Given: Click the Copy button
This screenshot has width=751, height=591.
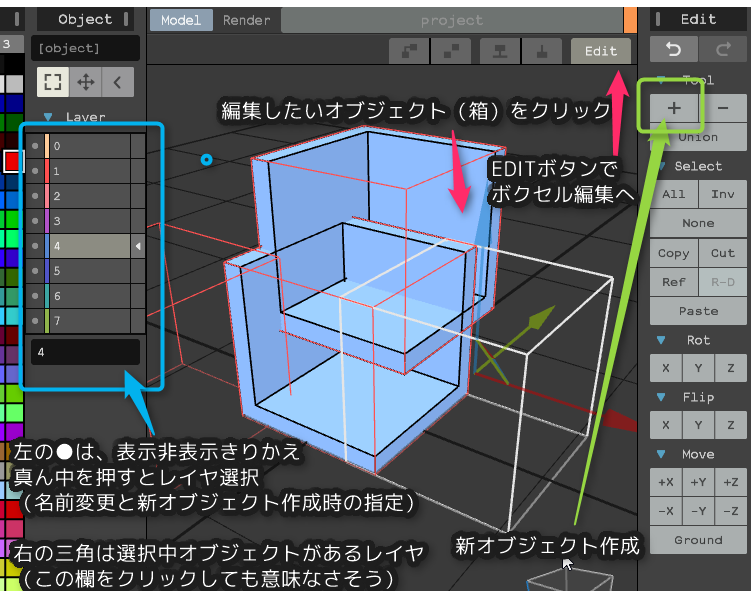Looking at the screenshot, I should (673, 253).
